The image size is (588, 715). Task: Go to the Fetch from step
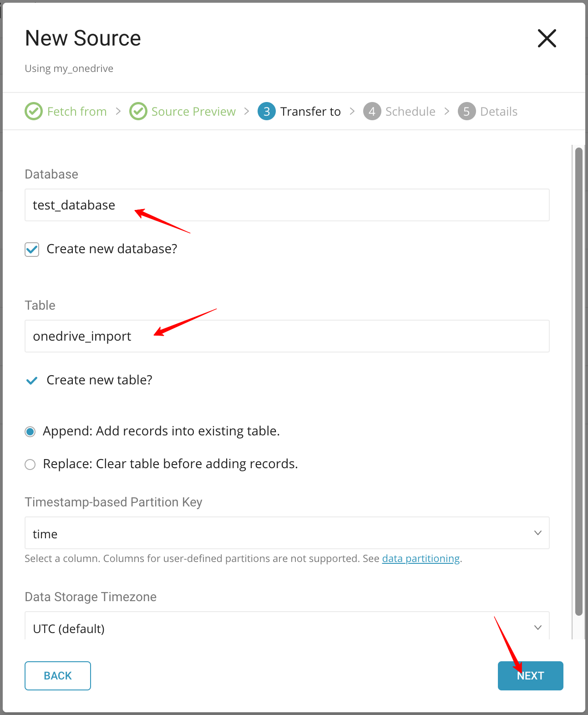tap(77, 112)
